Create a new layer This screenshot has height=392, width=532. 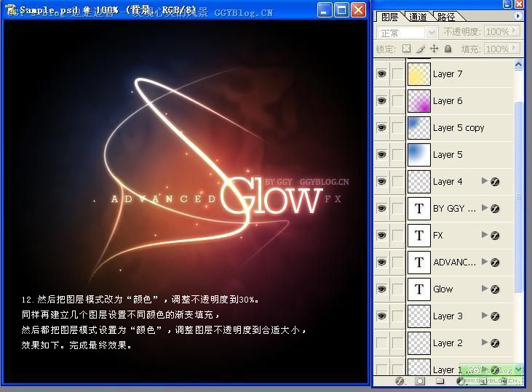coord(483,381)
